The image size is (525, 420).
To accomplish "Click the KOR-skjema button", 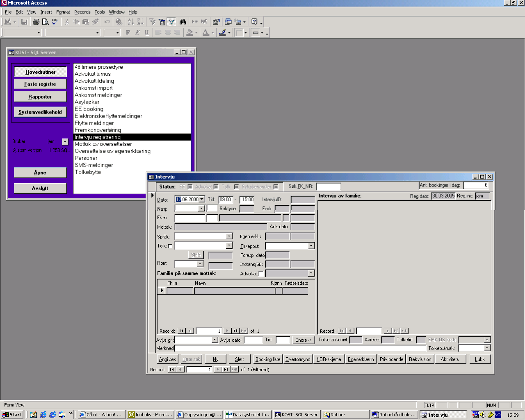I will [x=329, y=359].
